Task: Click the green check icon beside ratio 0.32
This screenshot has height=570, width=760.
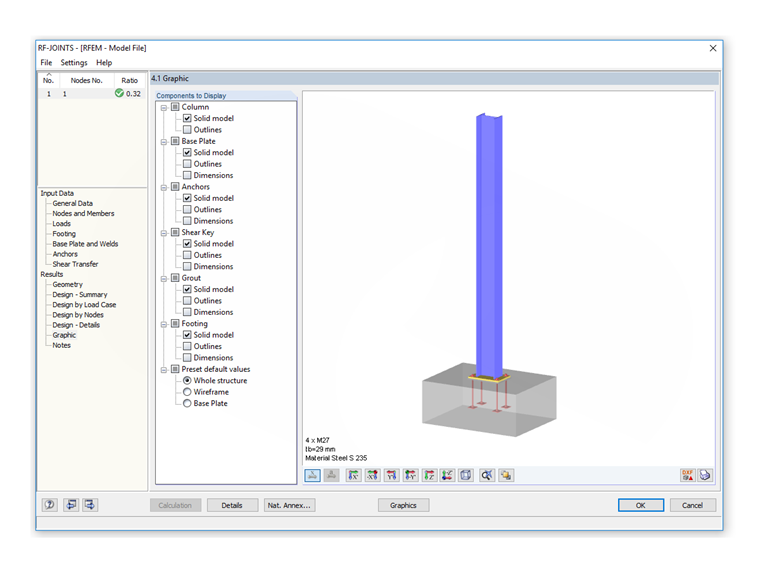Action: click(119, 93)
